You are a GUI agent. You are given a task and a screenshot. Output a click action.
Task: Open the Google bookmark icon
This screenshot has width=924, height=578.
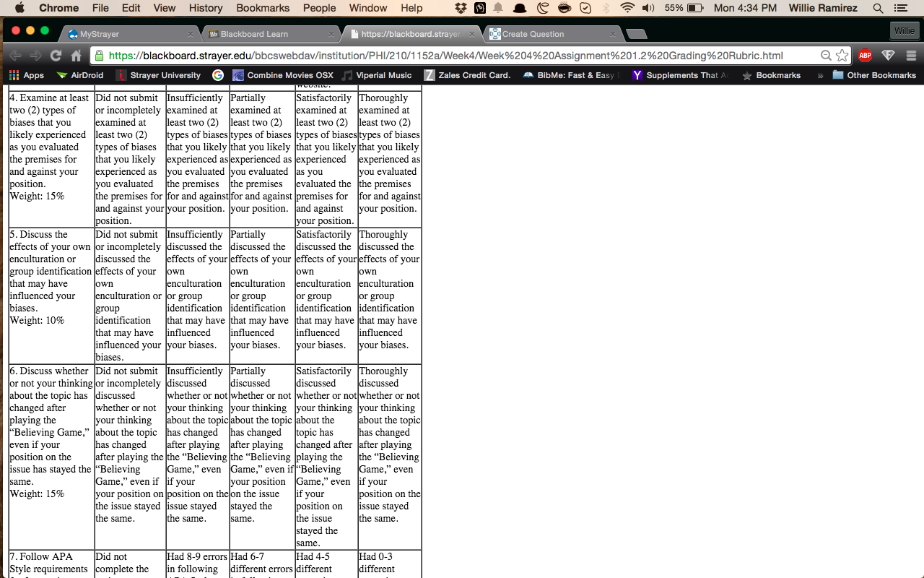[x=218, y=75]
